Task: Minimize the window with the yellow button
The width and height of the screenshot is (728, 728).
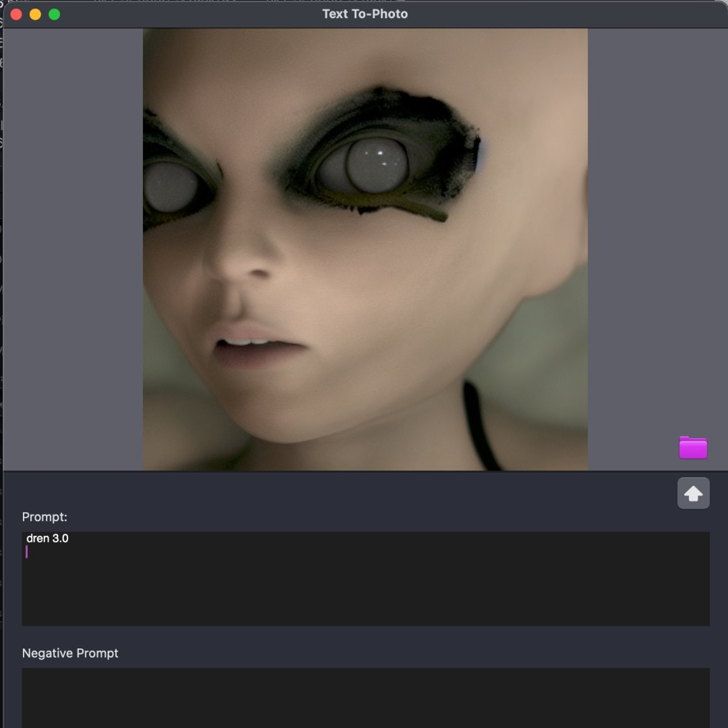Action: tap(35, 14)
